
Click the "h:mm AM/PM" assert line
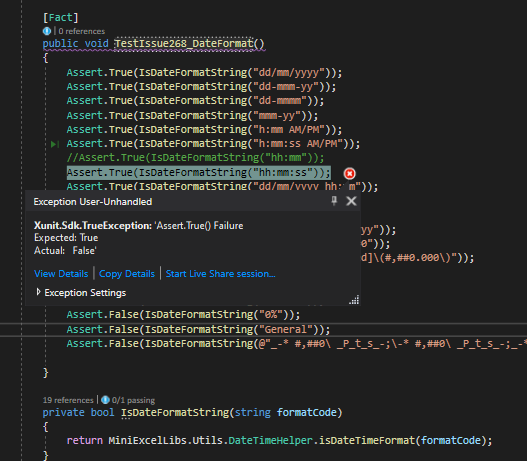(x=204, y=130)
